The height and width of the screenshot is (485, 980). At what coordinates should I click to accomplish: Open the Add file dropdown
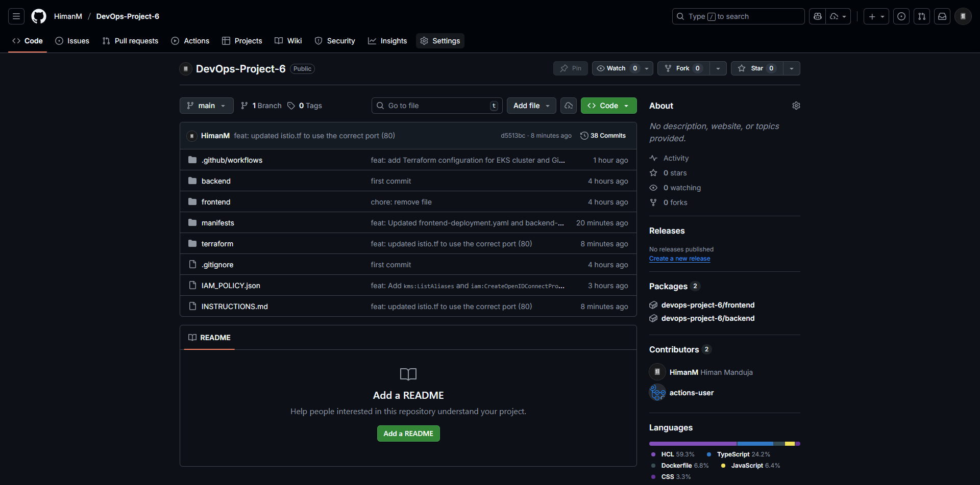(531, 106)
